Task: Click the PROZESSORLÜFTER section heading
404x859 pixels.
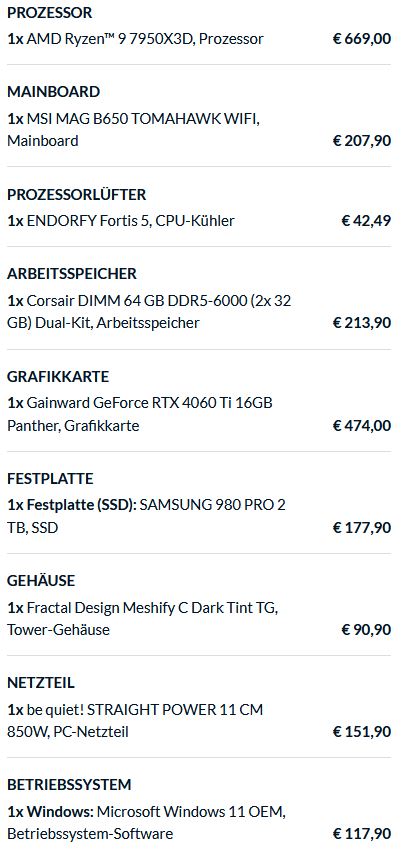Action: [x=76, y=194]
